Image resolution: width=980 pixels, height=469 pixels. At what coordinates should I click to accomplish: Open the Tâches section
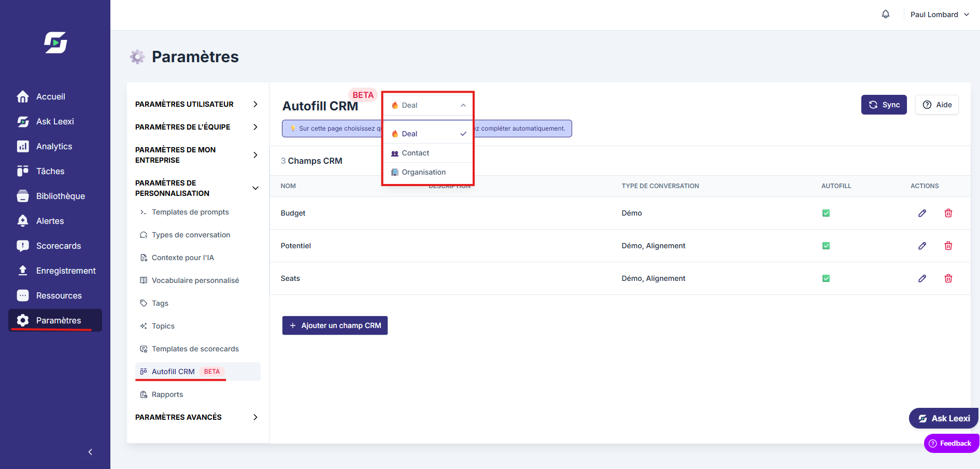click(x=55, y=171)
